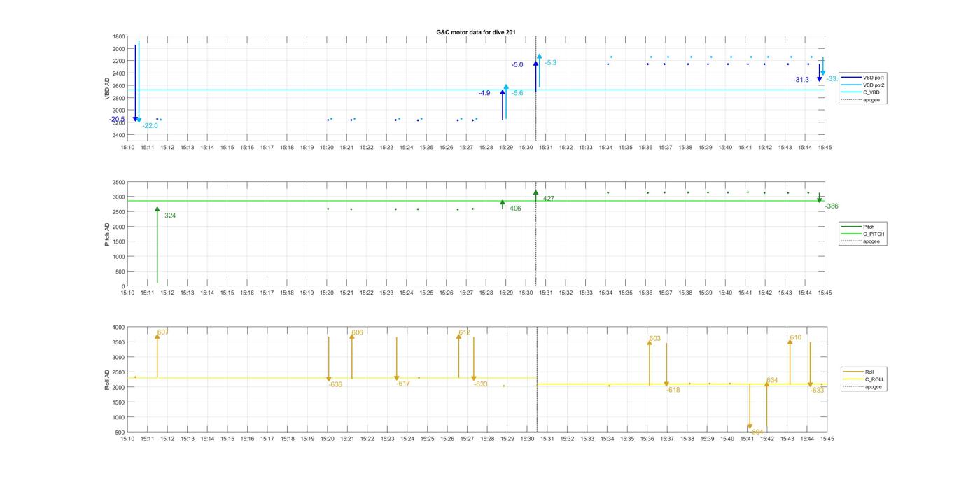Image resolution: width=980 pixels, height=485 pixels.
Task: Click the '-618' roll data label
Action: click(x=673, y=390)
